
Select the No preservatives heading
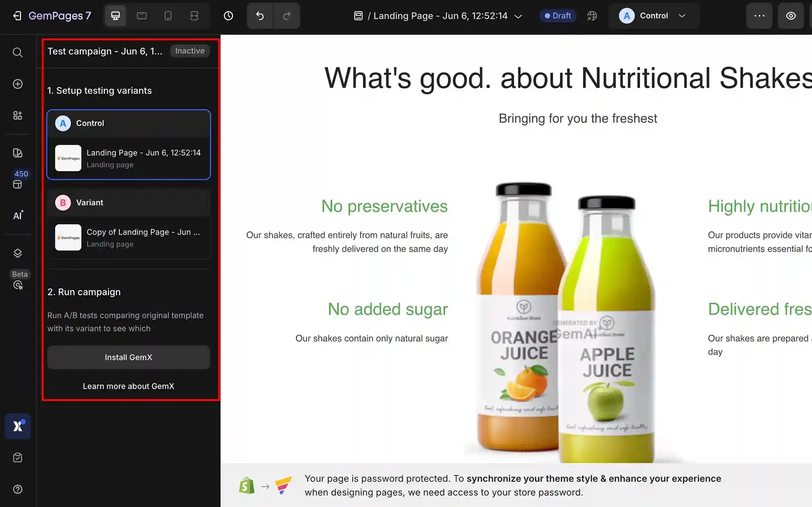[385, 206]
